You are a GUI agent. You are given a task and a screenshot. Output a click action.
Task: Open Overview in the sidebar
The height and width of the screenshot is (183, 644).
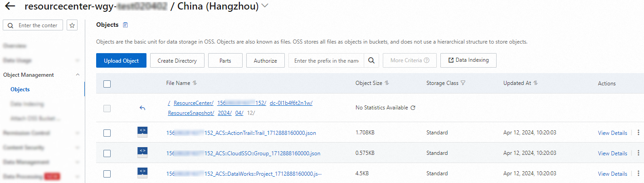15,46
